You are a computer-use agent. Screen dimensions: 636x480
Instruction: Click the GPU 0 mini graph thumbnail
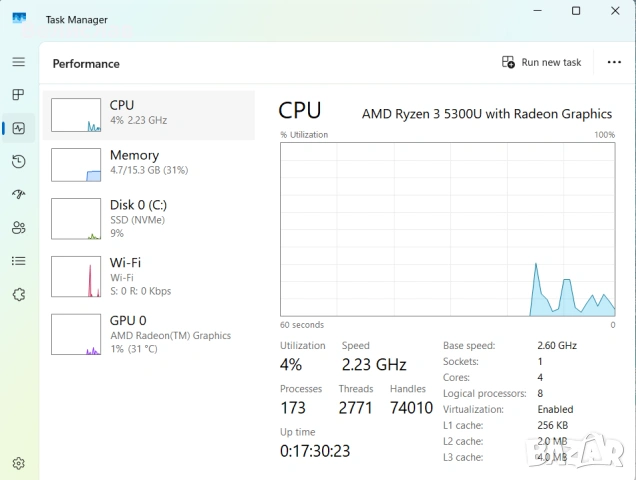point(76,334)
